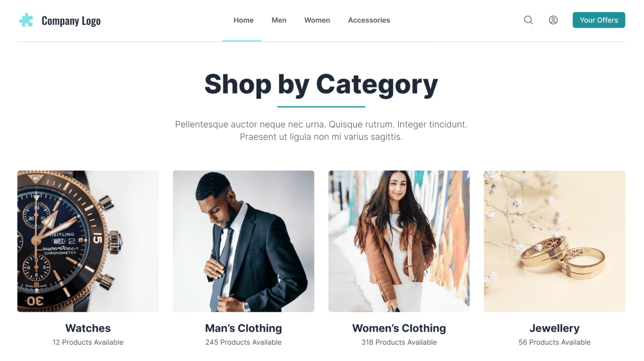
Task: Click the Jewellery category title
Action: (554, 328)
